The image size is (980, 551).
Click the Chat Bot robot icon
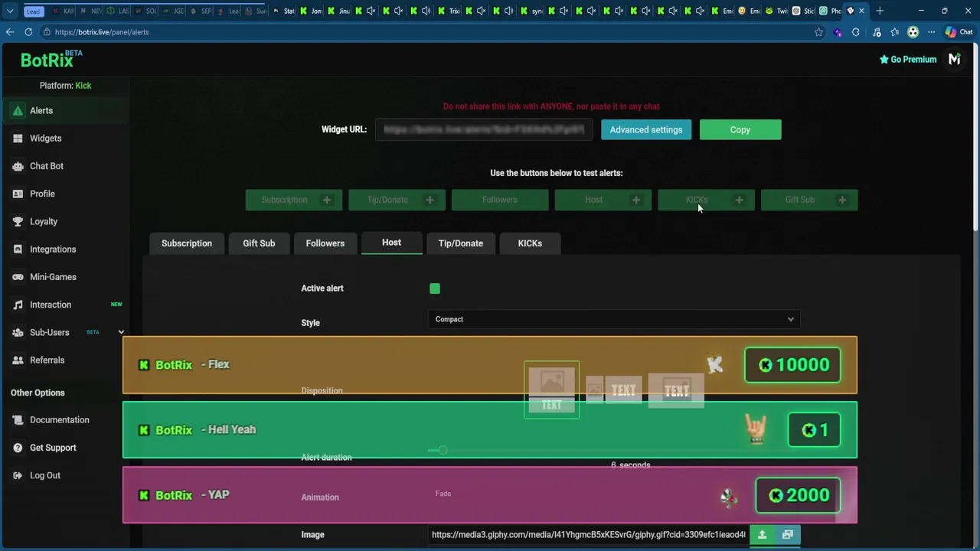pos(18,166)
